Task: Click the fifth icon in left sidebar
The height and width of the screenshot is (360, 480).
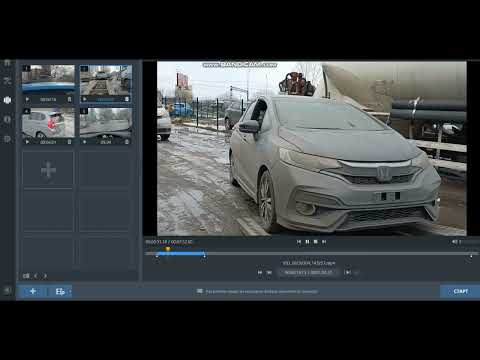Action: (x=7, y=139)
